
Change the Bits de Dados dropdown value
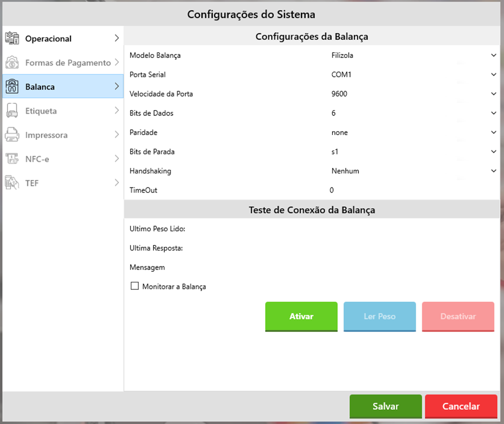tap(414, 113)
